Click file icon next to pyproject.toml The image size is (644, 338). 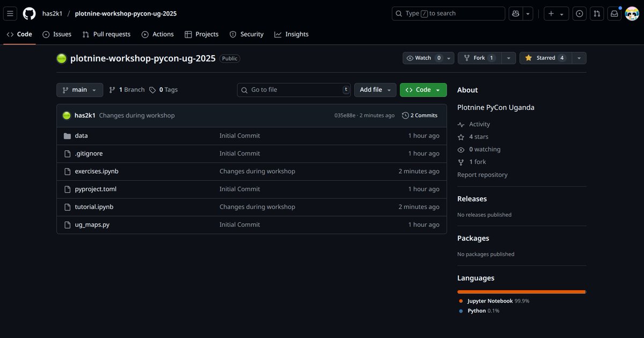(x=67, y=189)
